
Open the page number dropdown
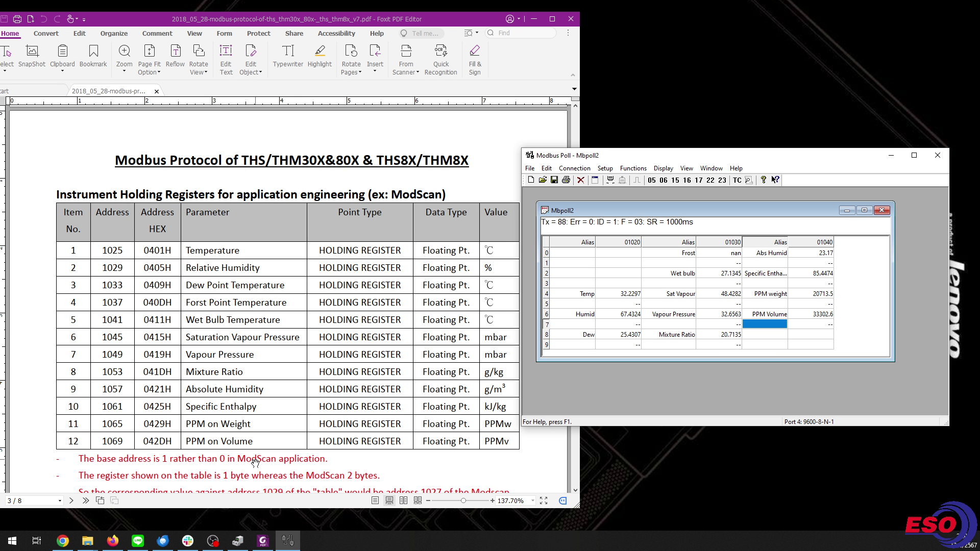(60, 501)
